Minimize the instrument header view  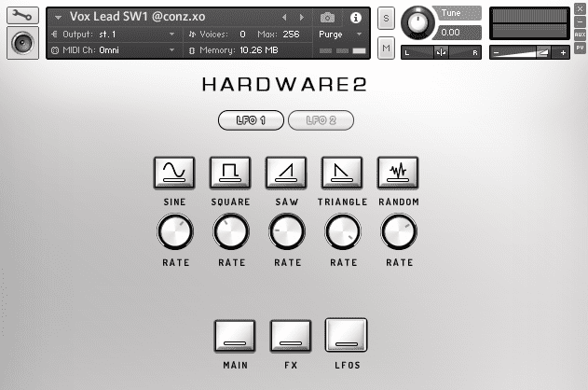(581, 21)
